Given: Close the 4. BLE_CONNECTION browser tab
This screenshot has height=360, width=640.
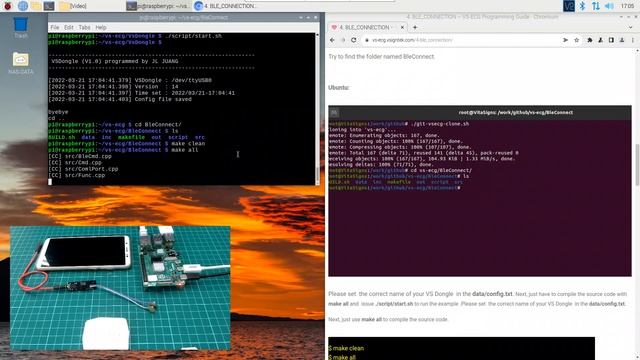Looking at the screenshot, I should 402,27.
